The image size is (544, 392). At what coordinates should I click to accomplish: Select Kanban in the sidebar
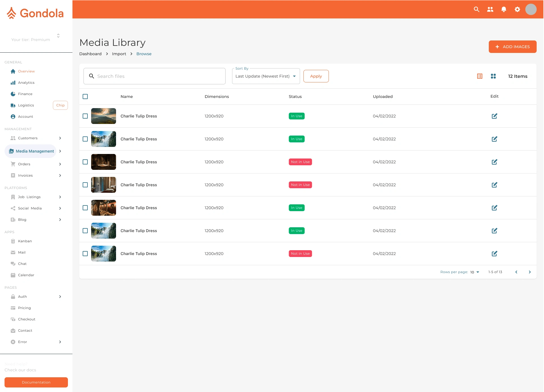25,241
